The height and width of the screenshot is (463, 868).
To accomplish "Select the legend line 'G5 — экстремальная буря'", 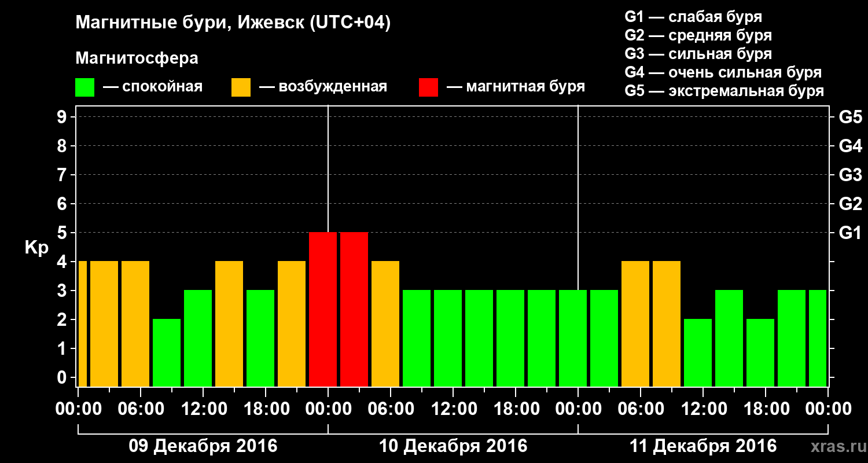I will (x=724, y=91).
